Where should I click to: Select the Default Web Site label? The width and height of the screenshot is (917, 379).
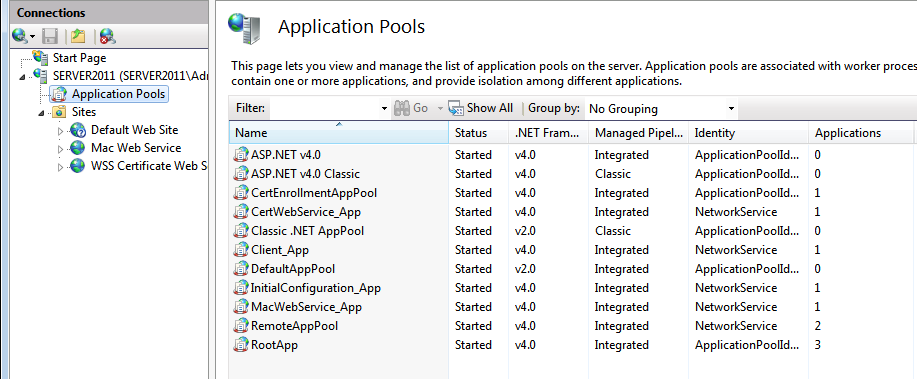coord(135,130)
